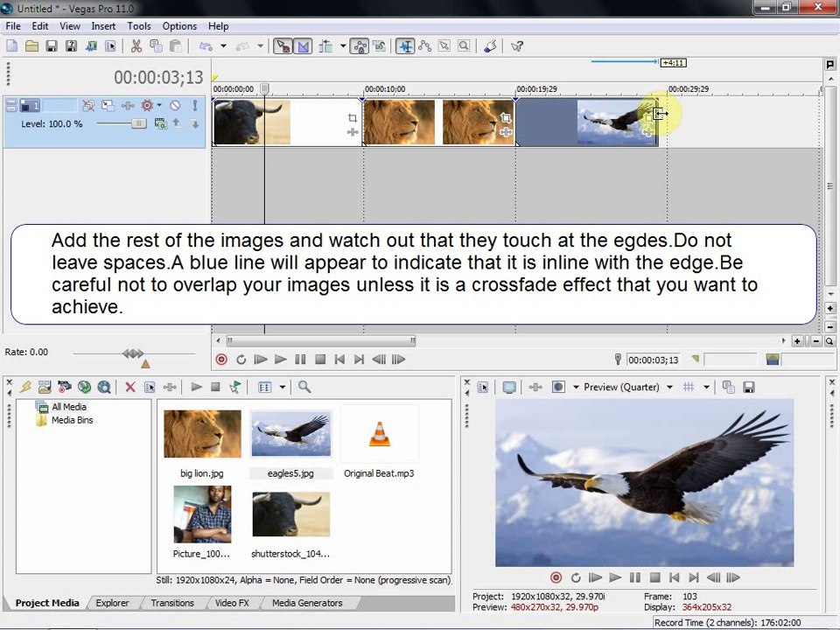Image resolution: width=840 pixels, height=630 pixels.
Task: Click Remove Selected Media red X icon
Action: click(x=129, y=387)
